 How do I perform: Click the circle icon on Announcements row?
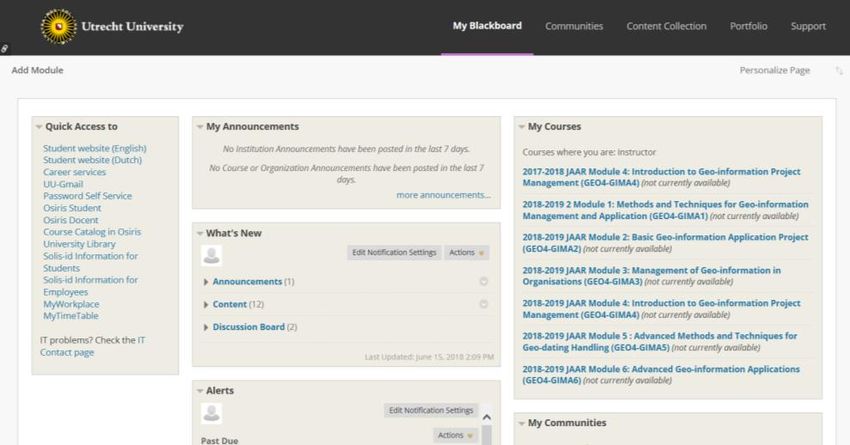(484, 281)
